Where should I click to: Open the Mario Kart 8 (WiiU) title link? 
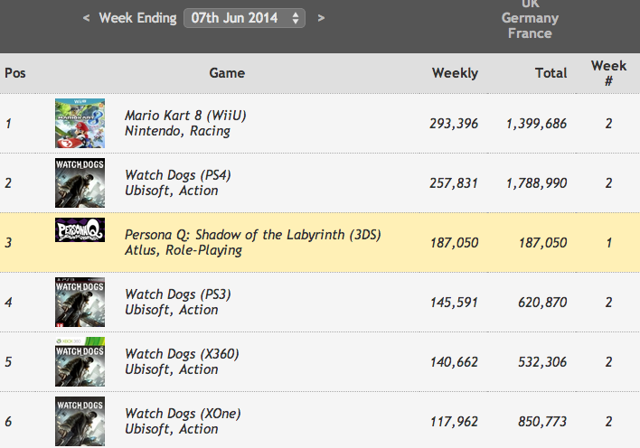185,115
